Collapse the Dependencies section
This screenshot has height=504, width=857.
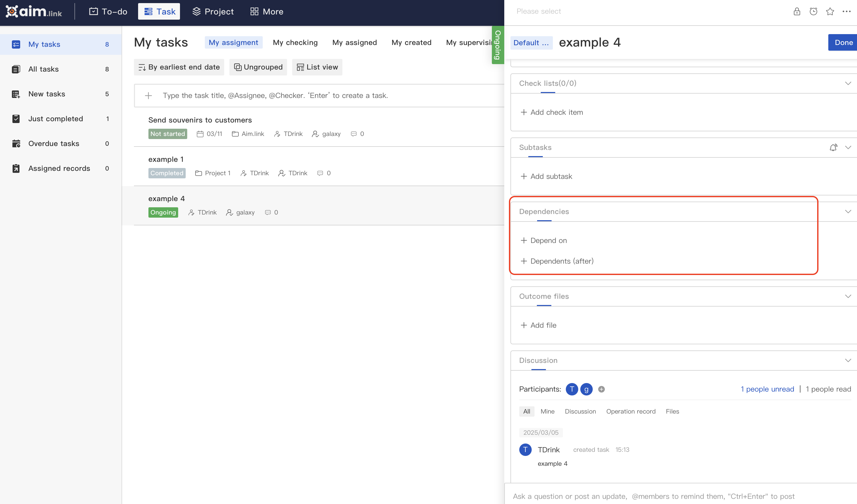[848, 211]
